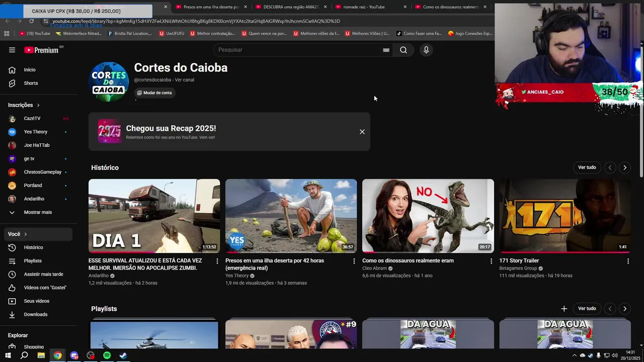Screen dimensions: 644x362
Task: Open ChratosGameplay subscription channel
Action: pyautogui.click(x=43, y=172)
